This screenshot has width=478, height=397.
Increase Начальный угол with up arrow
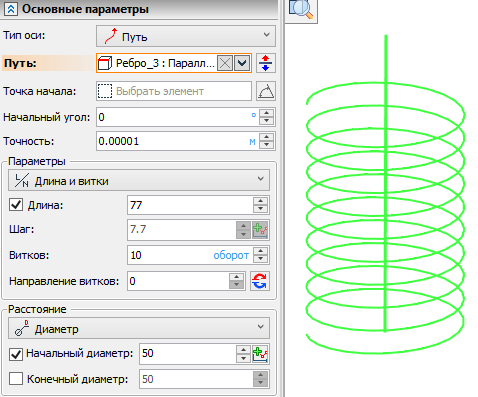[266, 113]
